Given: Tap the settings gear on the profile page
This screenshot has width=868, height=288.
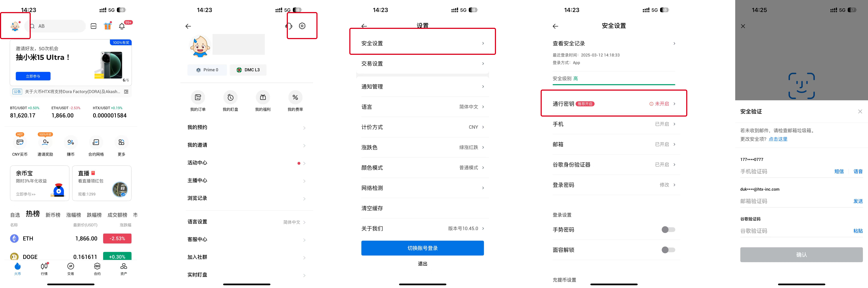Looking at the screenshot, I should [x=302, y=26].
